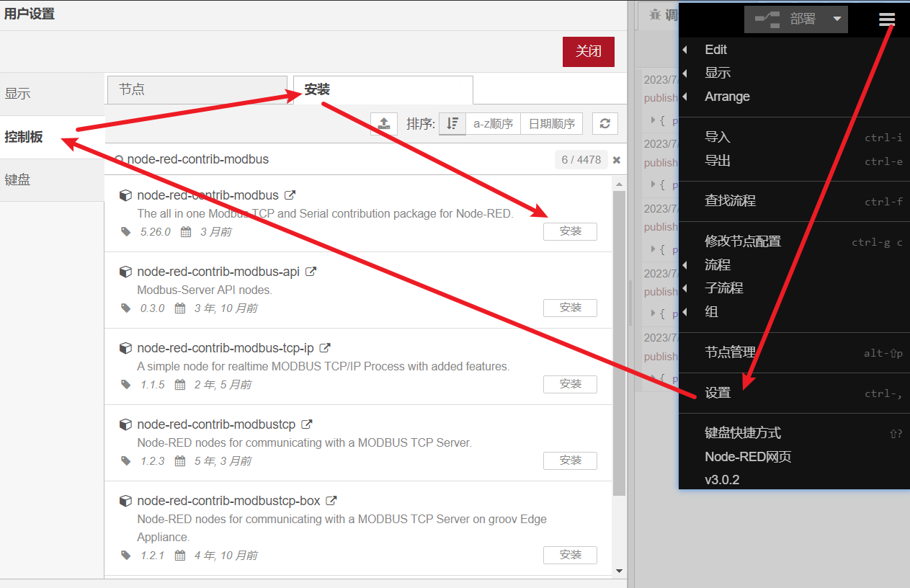The height and width of the screenshot is (588, 910).
Task: Click the package cube icon beside node-red-contrib-modbus-api
Action: [125, 272]
